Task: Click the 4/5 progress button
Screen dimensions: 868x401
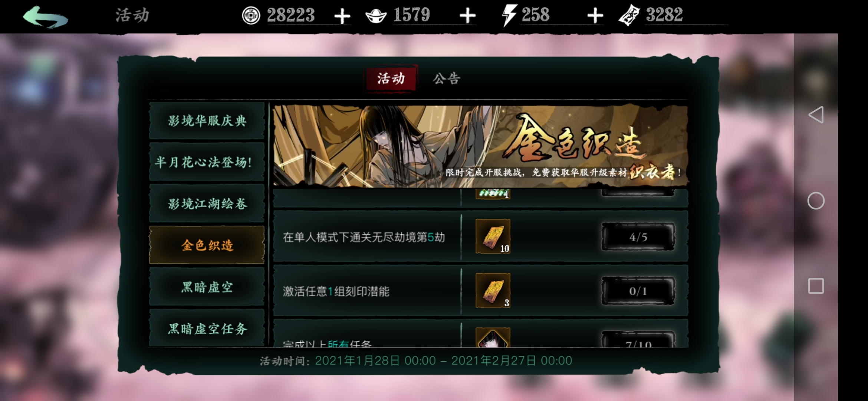Action: [638, 237]
